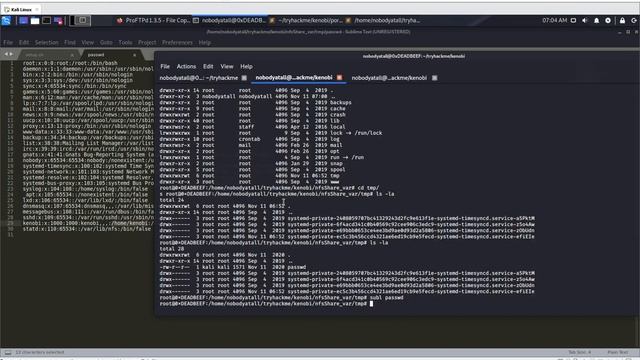Switch to nobodyatall@0xDEADB terminal taskbar entry
640x360 pixels.
[x=229, y=20]
